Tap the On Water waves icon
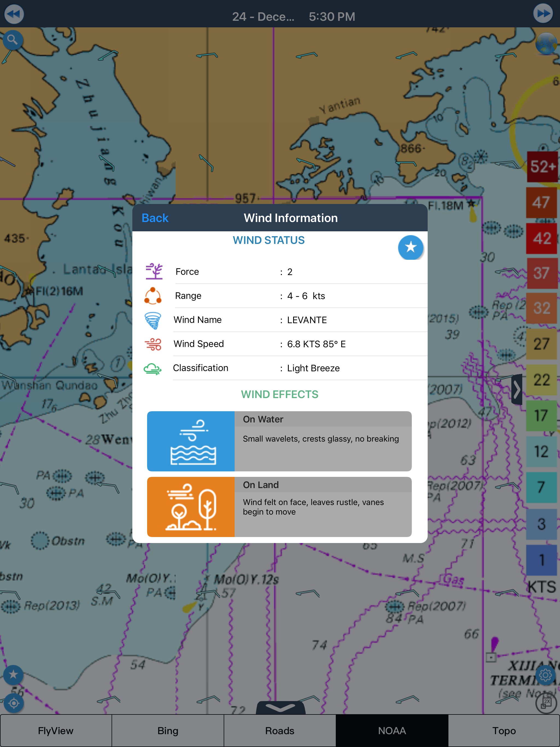Screen dimensions: 560x747 (x=191, y=441)
